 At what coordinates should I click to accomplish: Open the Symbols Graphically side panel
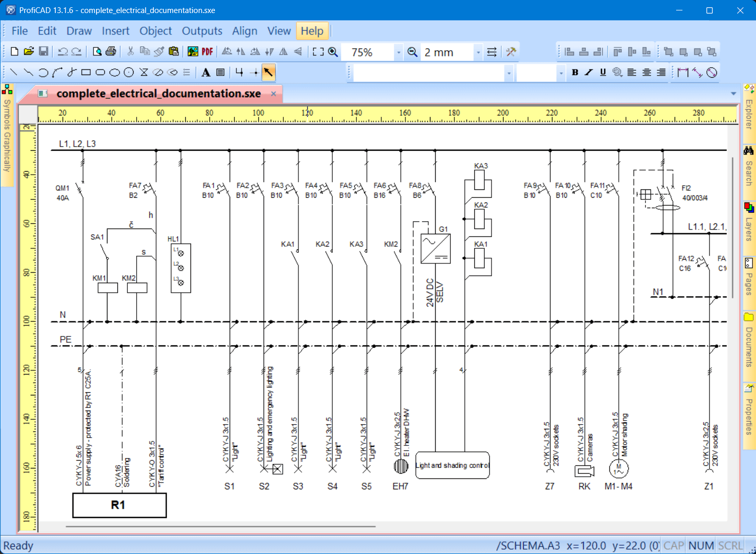[7, 134]
